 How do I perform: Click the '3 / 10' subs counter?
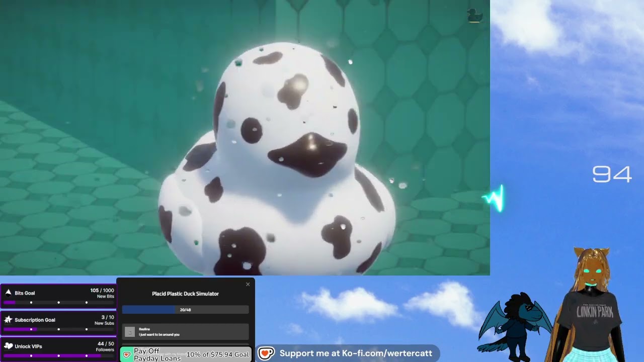(x=108, y=317)
